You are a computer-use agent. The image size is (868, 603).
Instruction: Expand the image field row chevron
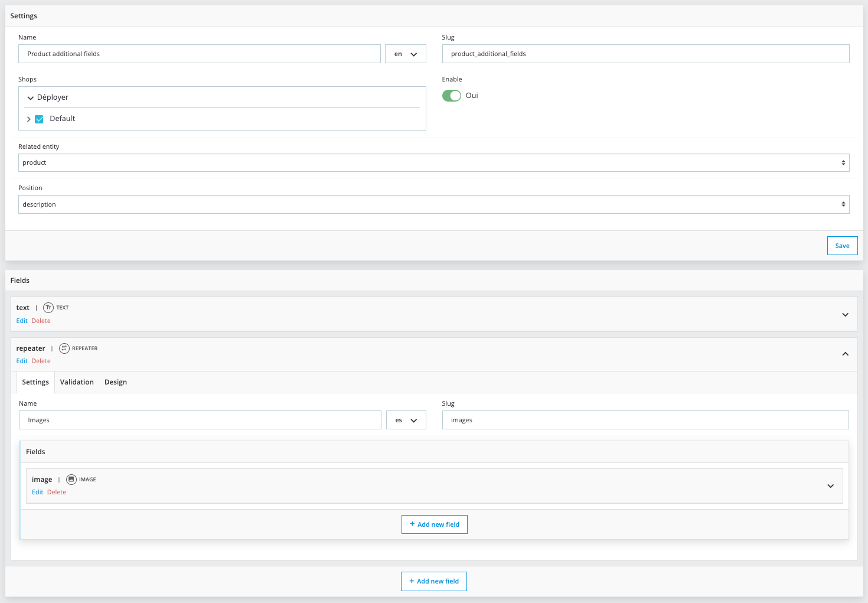click(830, 486)
